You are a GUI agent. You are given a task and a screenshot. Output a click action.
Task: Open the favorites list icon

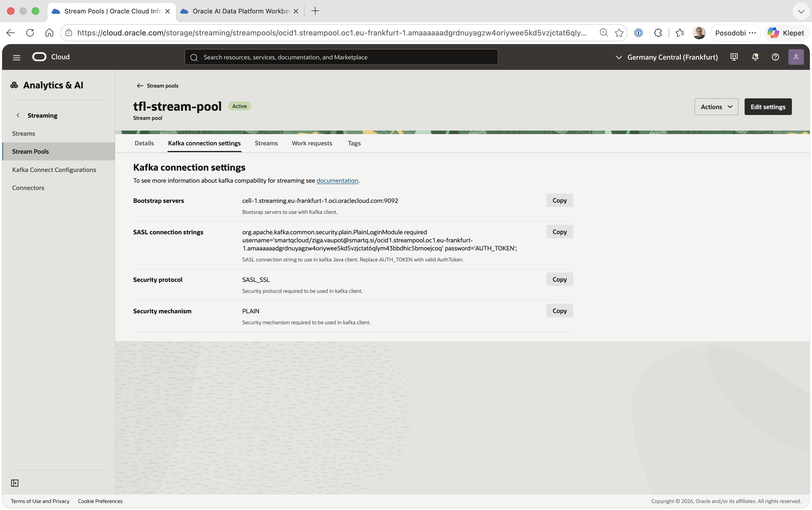[680, 33]
